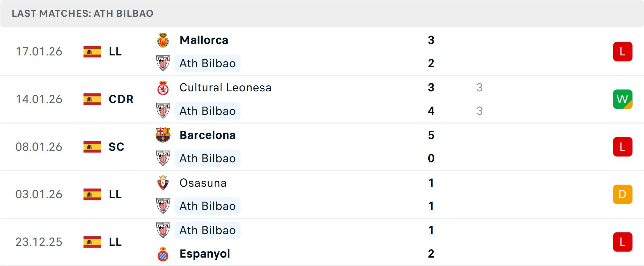Click the Spain flag next to CDR
Screen dimensions: 644x266
92,99
